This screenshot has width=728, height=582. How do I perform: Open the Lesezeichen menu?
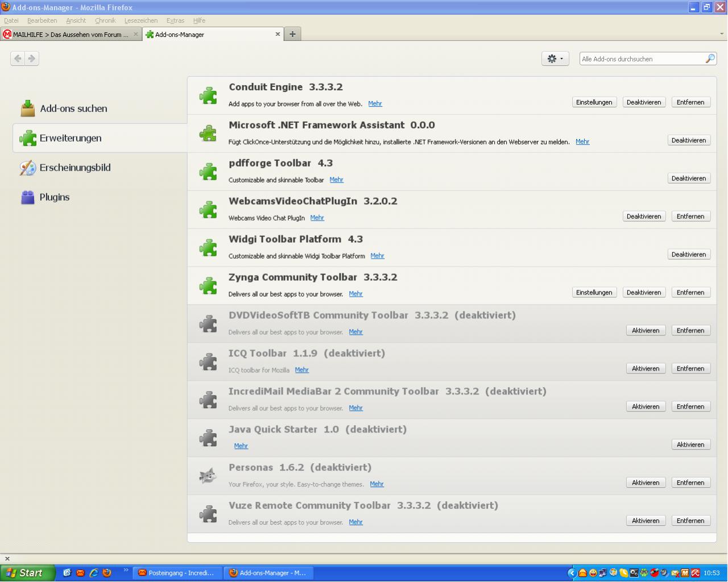pyautogui.click(x=141, y=20)
